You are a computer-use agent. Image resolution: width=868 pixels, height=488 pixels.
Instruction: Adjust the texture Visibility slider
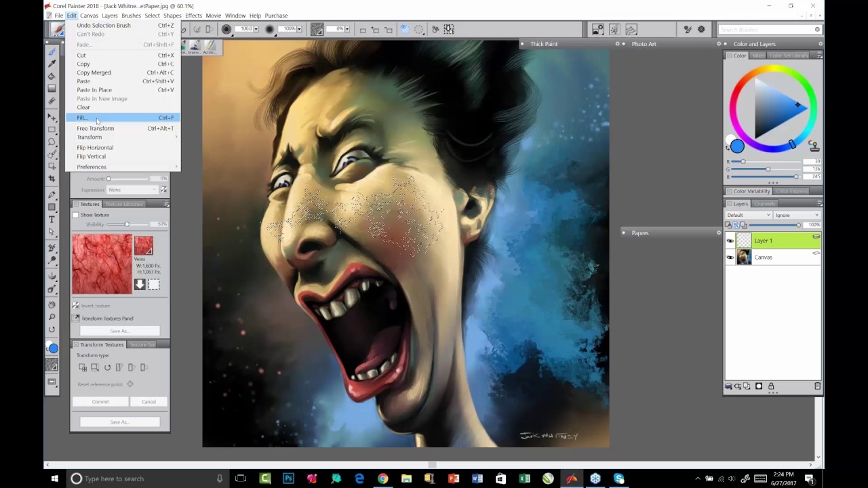(127, 224)
